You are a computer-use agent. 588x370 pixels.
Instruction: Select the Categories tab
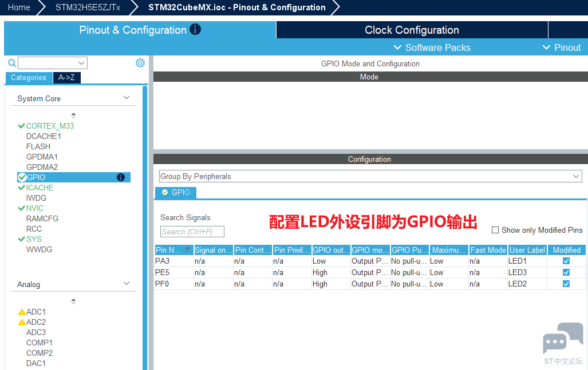pyautogui.click(x=29, y=78)
